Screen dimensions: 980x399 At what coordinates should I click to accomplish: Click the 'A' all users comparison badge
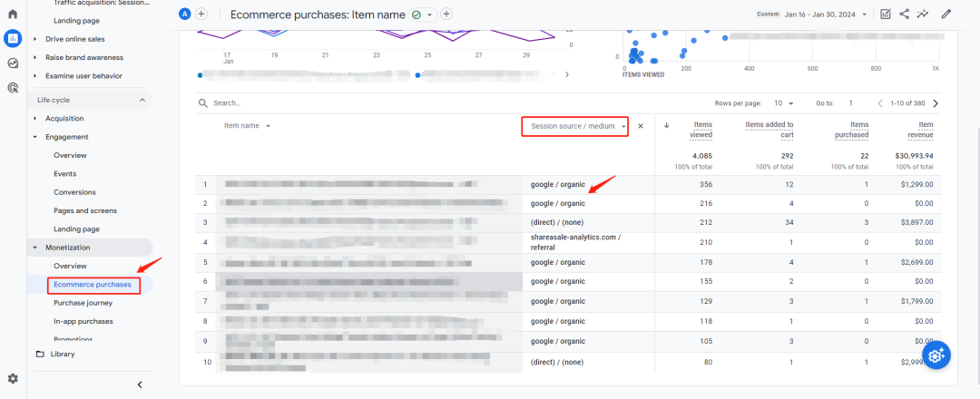coord(184,14)
